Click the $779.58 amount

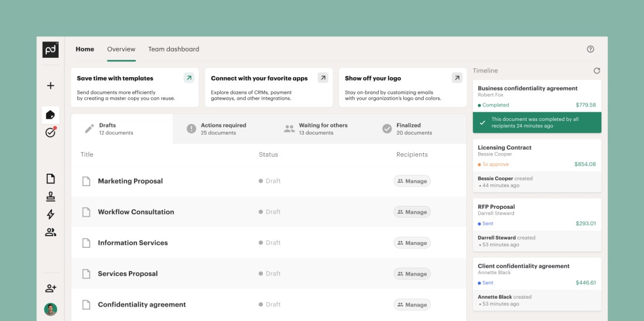[585, 105]
